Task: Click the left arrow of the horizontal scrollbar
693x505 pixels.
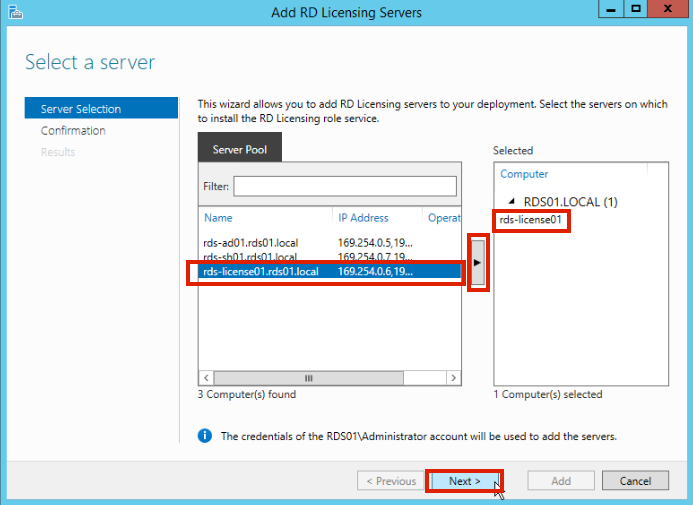Action: click(x=207, y=378)
